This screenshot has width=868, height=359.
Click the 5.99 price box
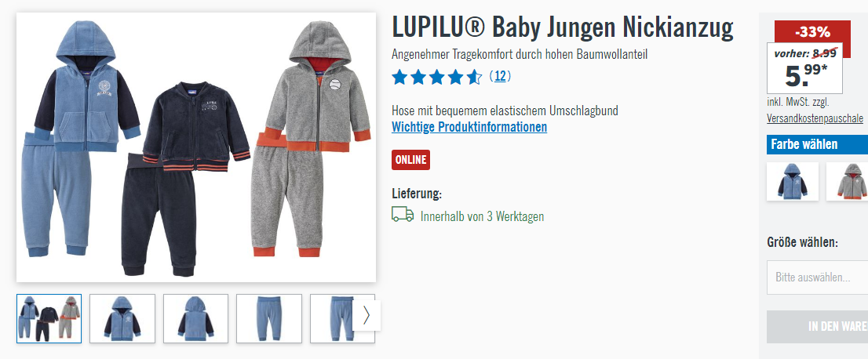[x=805, y=68]
